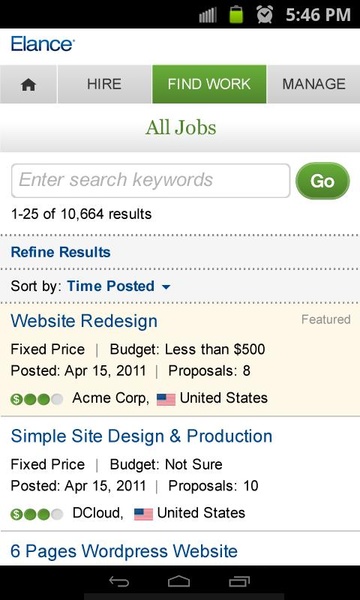Viewport: 360px width, 600px height.
Task: Tap the DCloud payment rating dots
Action: point(37,514)
